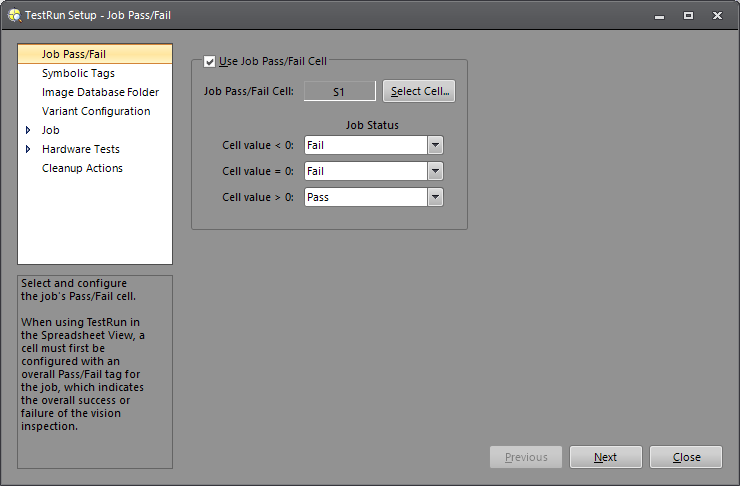Select the Cleanup Actions item
The image size is (740, 486).
[x=82, y=168]
